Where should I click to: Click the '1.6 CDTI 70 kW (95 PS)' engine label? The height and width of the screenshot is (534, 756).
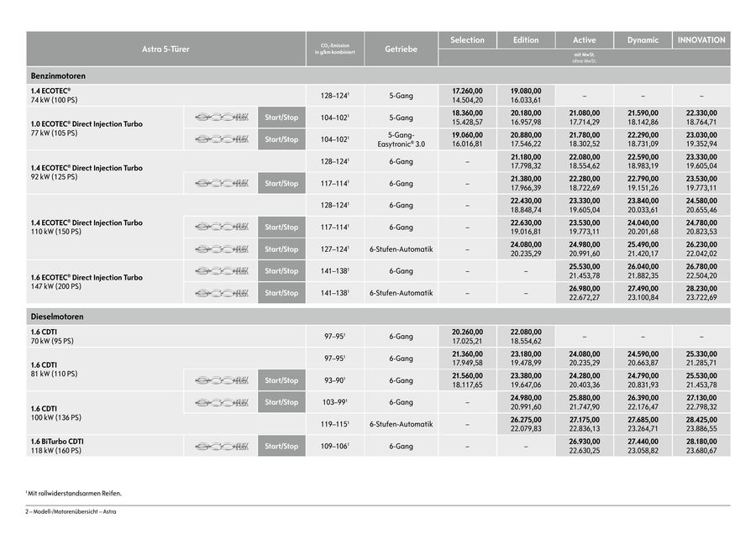[x=53, y=337]
